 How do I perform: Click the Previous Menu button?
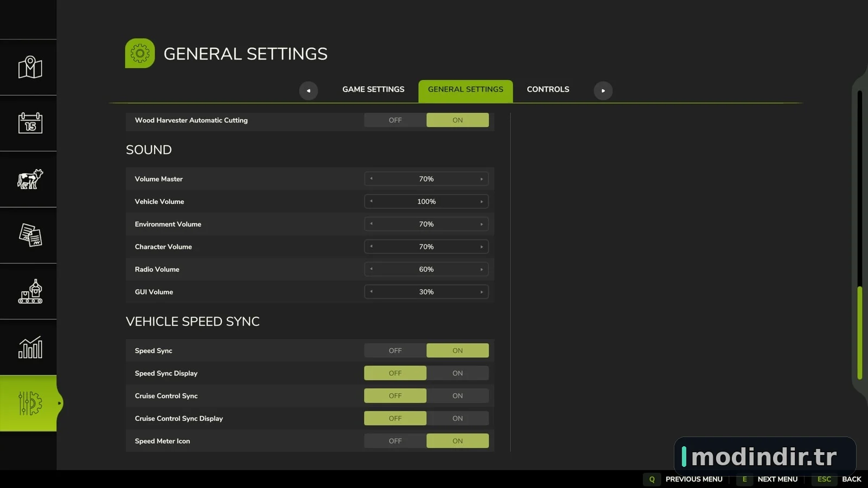tap(694, 479)
